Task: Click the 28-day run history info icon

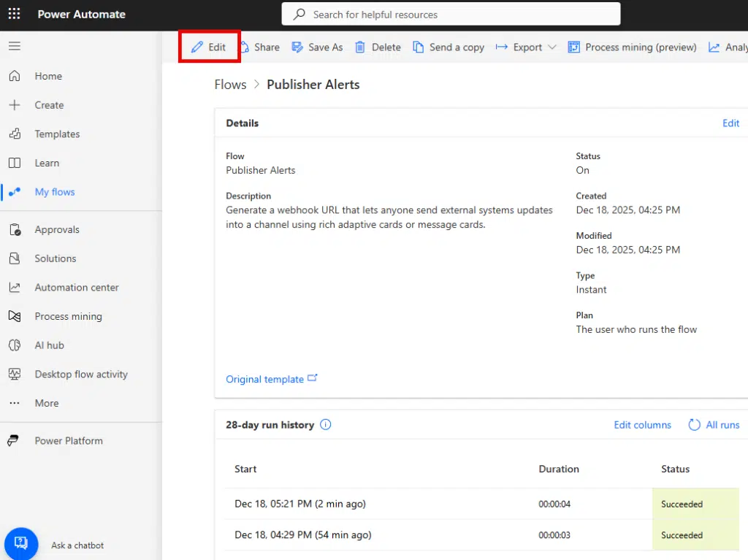Action: [x=326, y=424]
